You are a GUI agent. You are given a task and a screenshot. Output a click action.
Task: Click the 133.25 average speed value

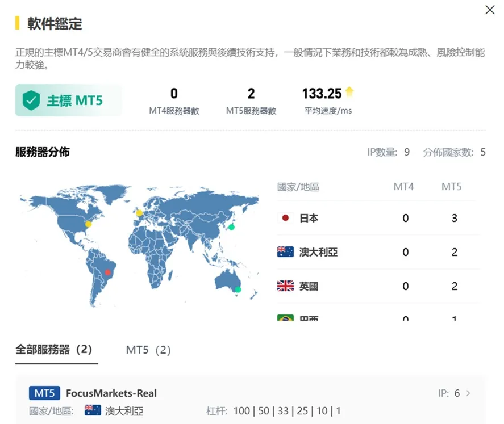pyautogui.click(x=322, y=94)
